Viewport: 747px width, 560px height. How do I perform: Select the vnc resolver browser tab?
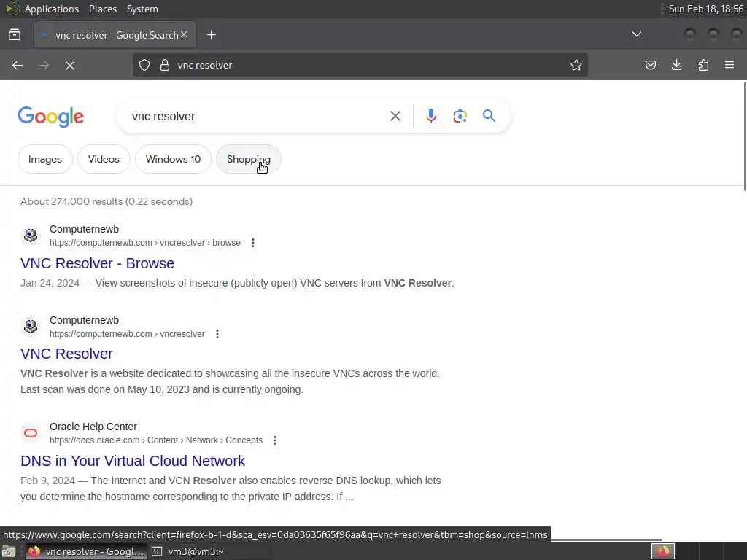coord(115,35)
